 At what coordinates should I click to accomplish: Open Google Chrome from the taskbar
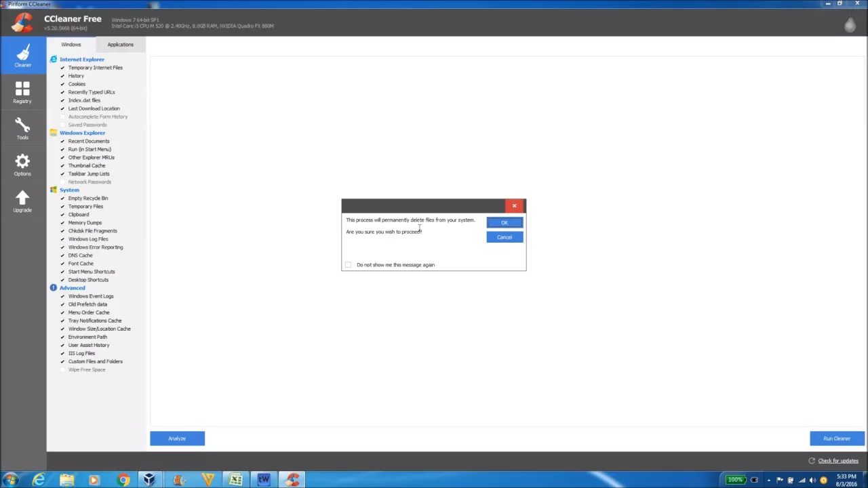(x=123, y=480)
